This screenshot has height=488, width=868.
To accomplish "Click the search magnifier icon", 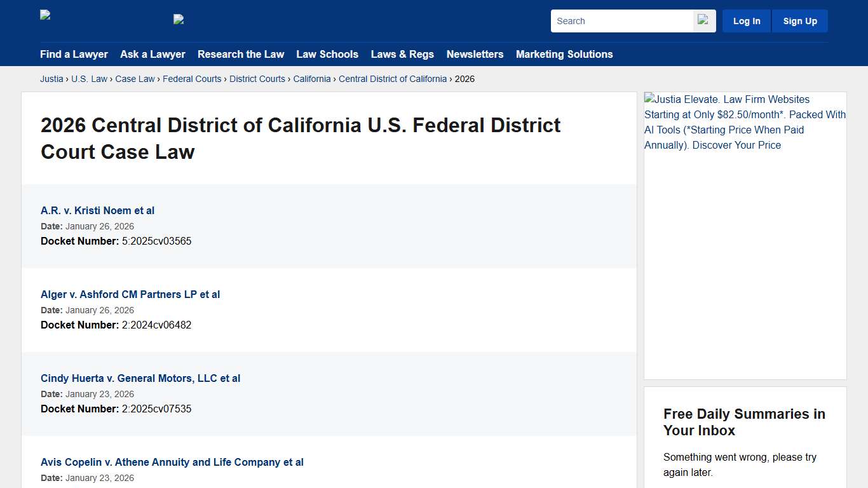I will pyautogui.click(x=703, y=20).
